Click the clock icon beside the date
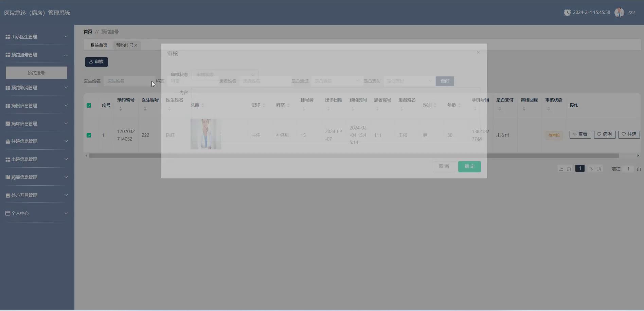 tap(567, 12)
